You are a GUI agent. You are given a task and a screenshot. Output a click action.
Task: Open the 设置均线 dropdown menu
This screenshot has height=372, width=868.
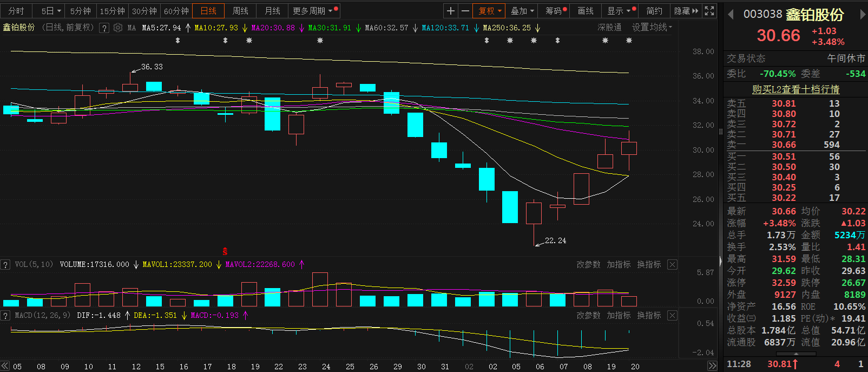coord(652,27)
